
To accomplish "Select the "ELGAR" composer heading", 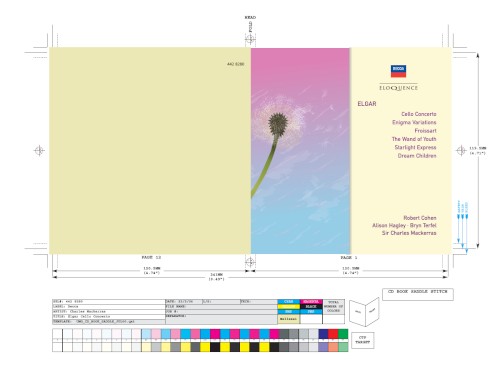I will [367, 104].
